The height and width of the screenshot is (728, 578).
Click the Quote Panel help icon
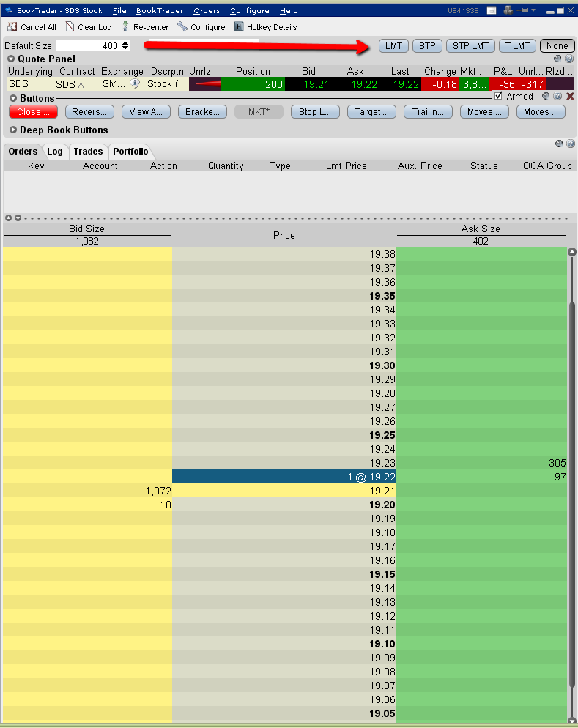[x=569, y=59]
